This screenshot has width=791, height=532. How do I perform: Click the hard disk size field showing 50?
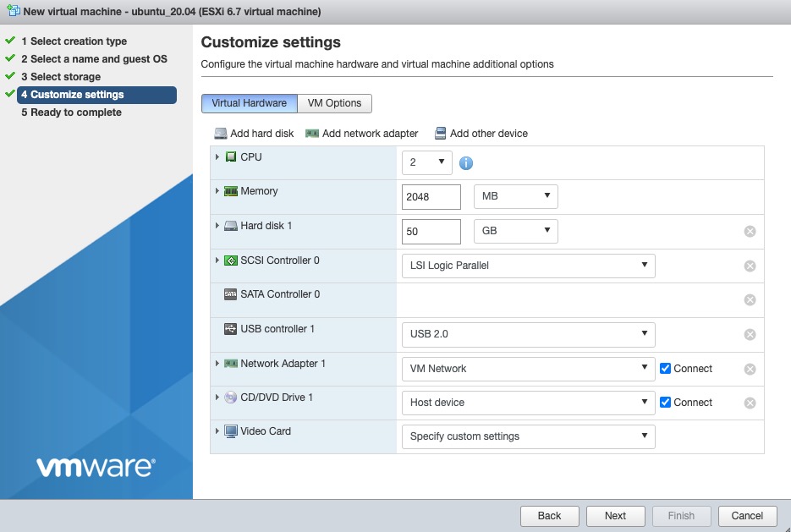pos(431,232)
